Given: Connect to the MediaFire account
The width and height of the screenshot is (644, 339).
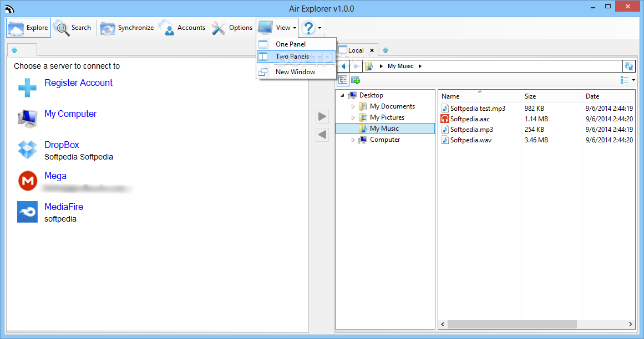Looking at the screenshot, I should click(64, 207).
